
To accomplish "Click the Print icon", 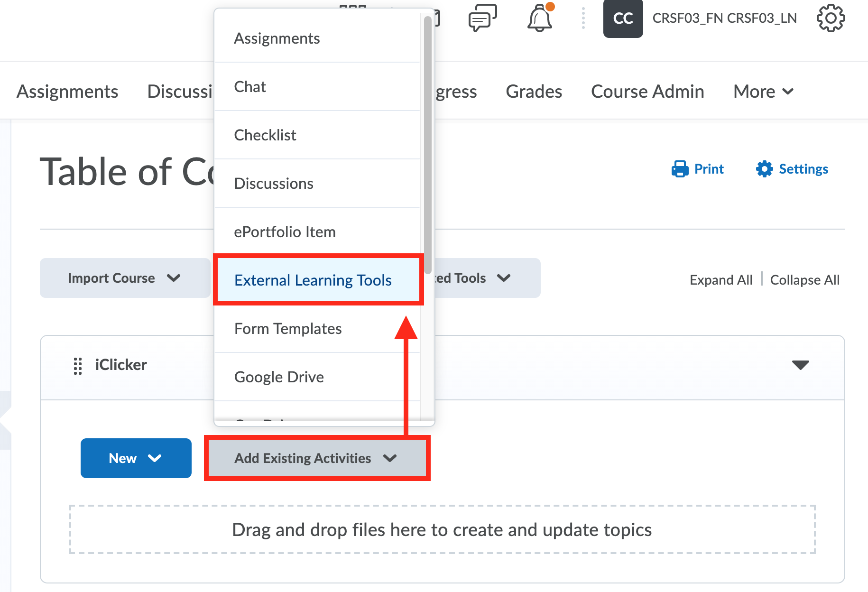I will (x=680, y=169).
